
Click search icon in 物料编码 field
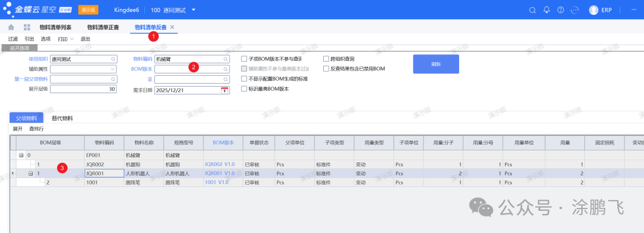coord(225,59)
